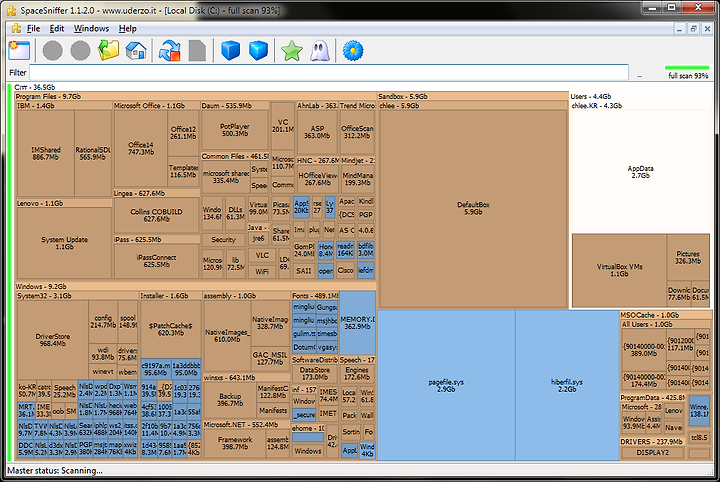This screenshot has height=482, width=720.
Task: Select the hiberfil.sys 2.2Gb block
Action: tap(567, 385)
